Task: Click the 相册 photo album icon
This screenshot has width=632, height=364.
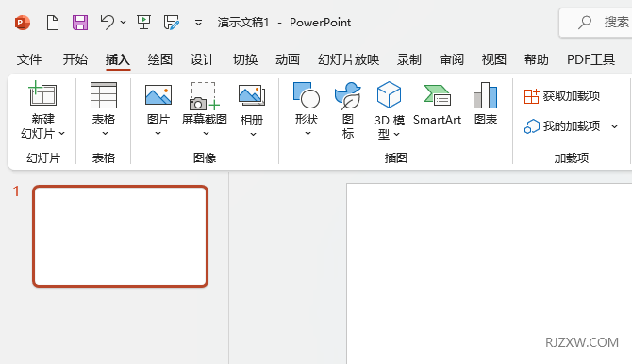Action: pyautogui.click(x=252, y=95)
